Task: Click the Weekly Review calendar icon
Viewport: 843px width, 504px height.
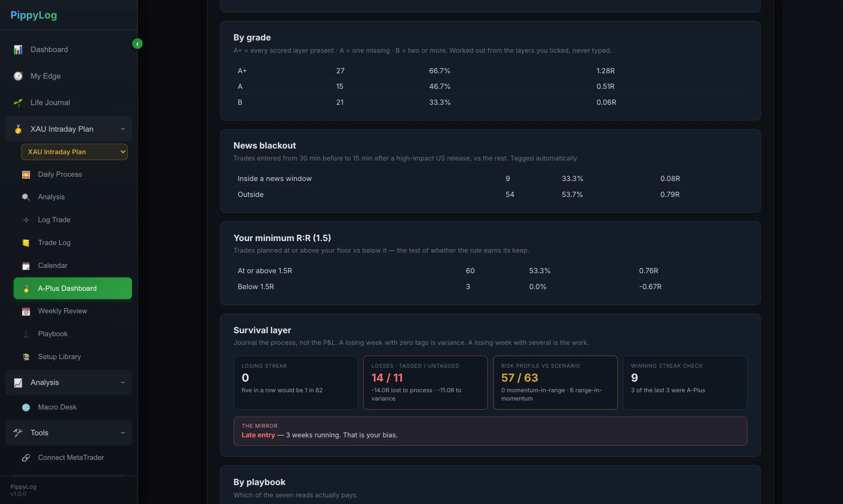Action: [26, 311]
